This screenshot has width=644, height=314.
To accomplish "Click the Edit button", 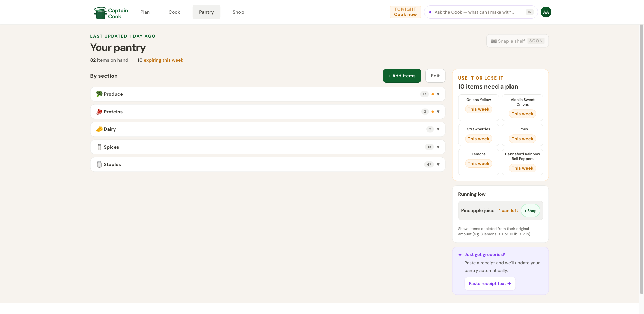I will (435, 76).
